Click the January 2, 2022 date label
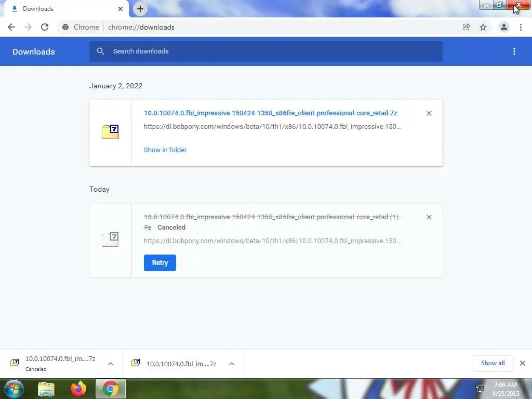 tap(116, 86)
